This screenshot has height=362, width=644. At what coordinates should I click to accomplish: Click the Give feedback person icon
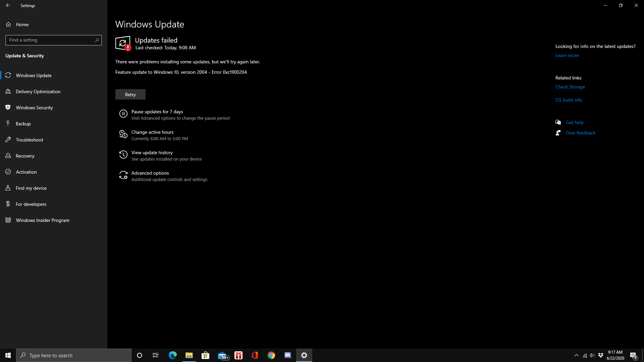click(x=558, y=133)
